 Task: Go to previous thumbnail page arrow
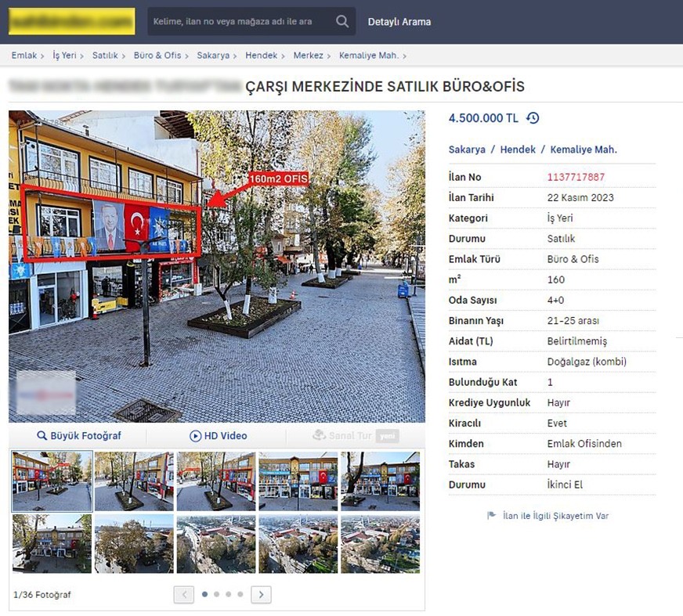184,595
